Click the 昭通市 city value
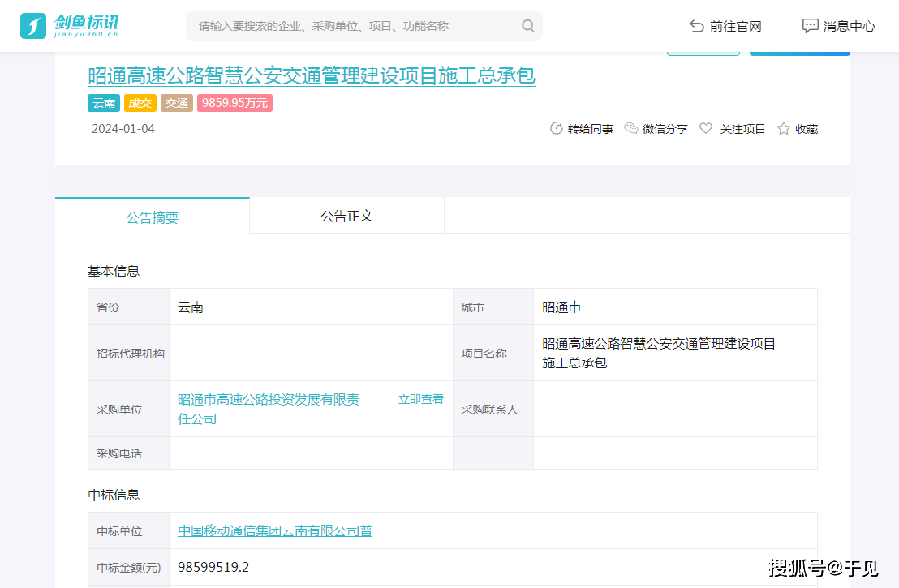The height and width of the screenshot is (588, 899). [561, 307]
